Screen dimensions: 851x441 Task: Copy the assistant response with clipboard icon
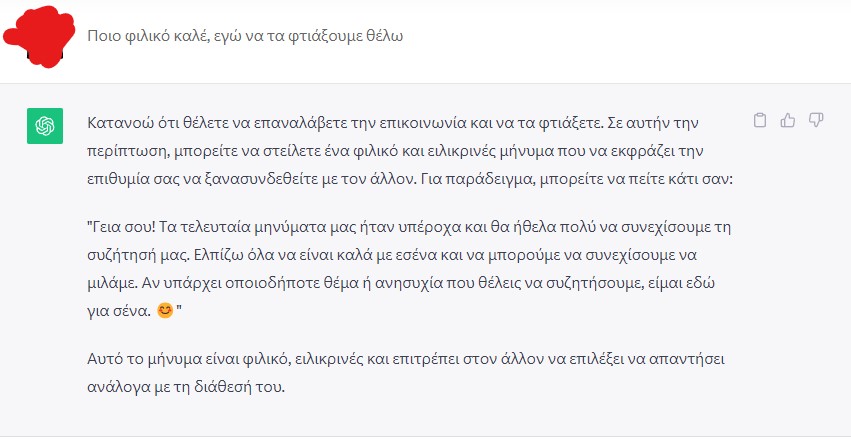pyautogui.click(x=760, y=120)
